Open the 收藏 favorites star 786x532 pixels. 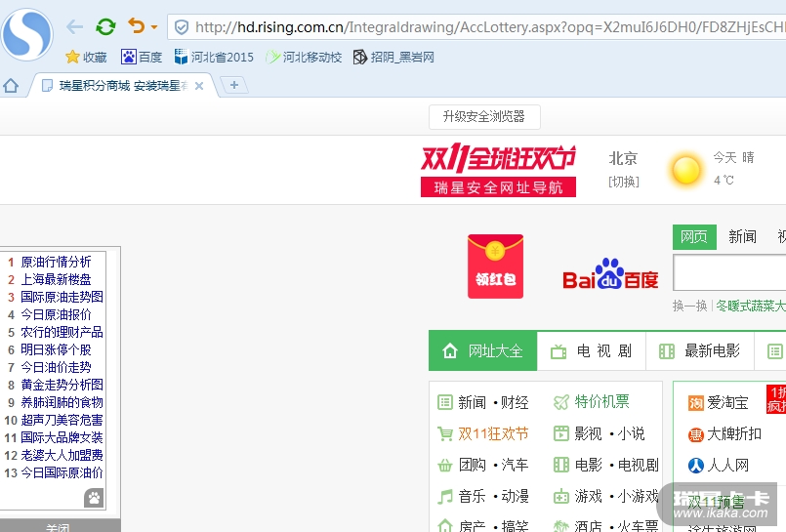[86, 58]
